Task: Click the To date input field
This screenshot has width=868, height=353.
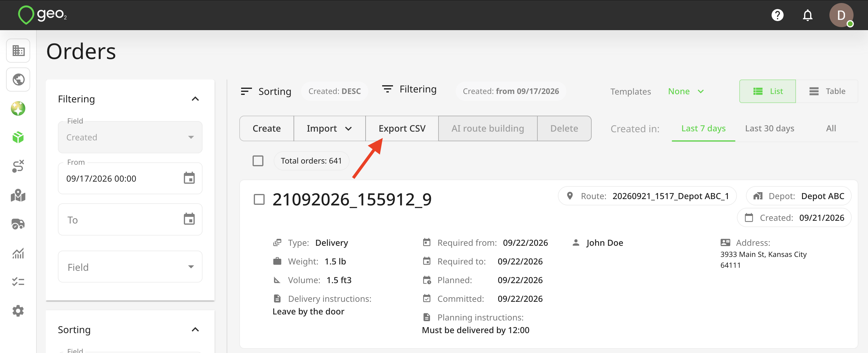Action: pos(130,220)
